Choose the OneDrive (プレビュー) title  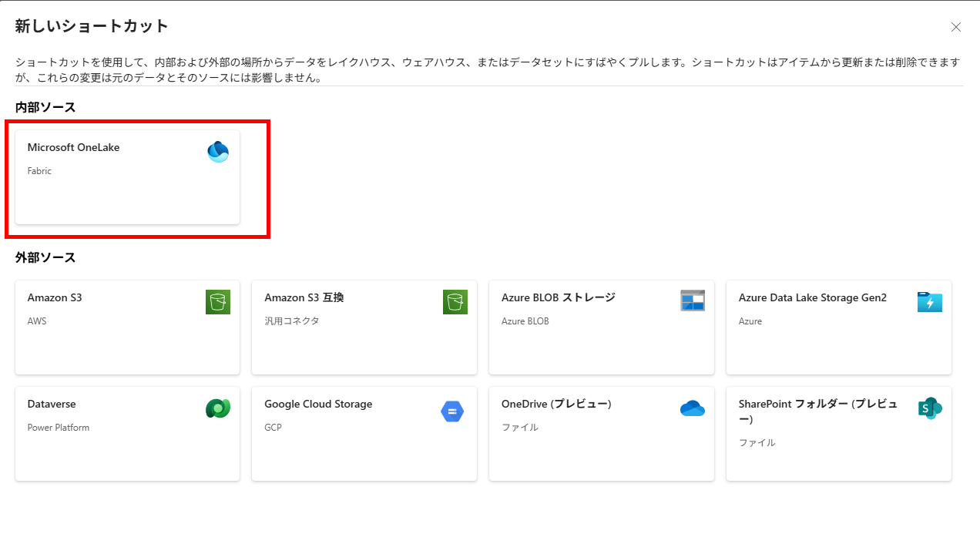point(556,404)
